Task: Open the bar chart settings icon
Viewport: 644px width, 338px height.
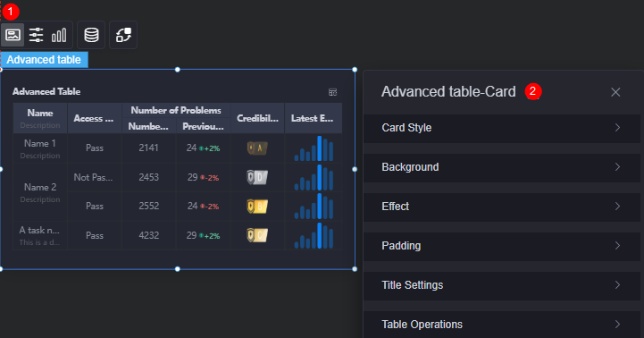Action: (x=59, y=35)
